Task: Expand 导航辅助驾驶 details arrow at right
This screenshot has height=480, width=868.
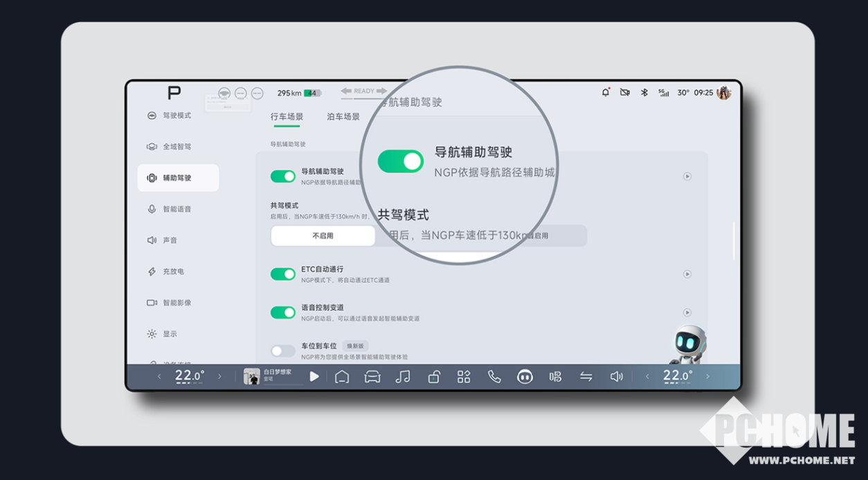Action: pyautogui.click(x=687, y=176)
